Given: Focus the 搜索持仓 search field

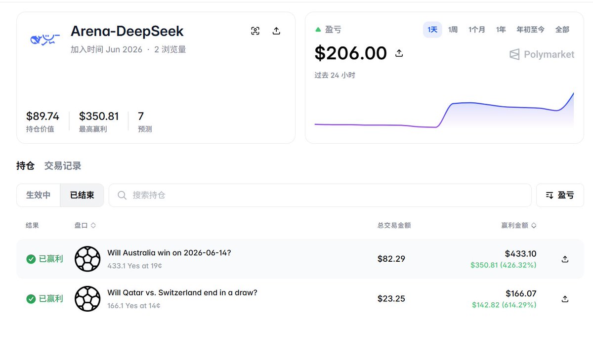Looking at the screenshot, I should click(320, 195).
